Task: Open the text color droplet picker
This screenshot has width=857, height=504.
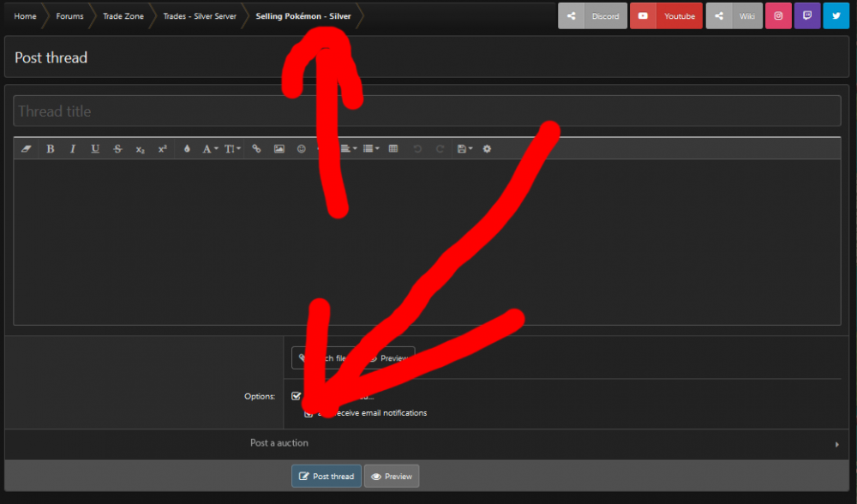Action: click(187, 149)
